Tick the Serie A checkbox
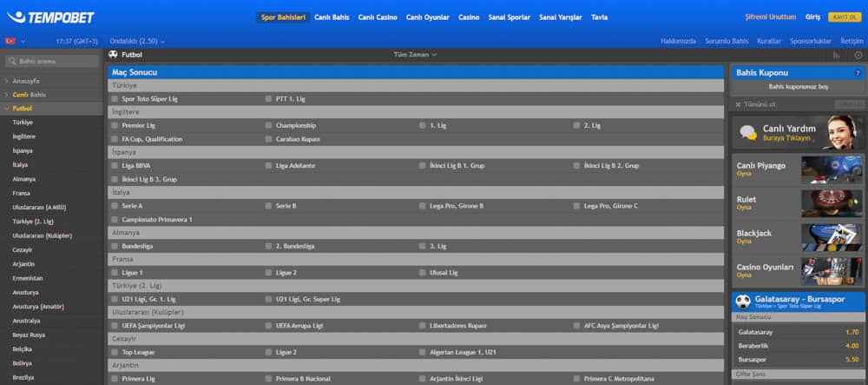 tap(115, 206)
